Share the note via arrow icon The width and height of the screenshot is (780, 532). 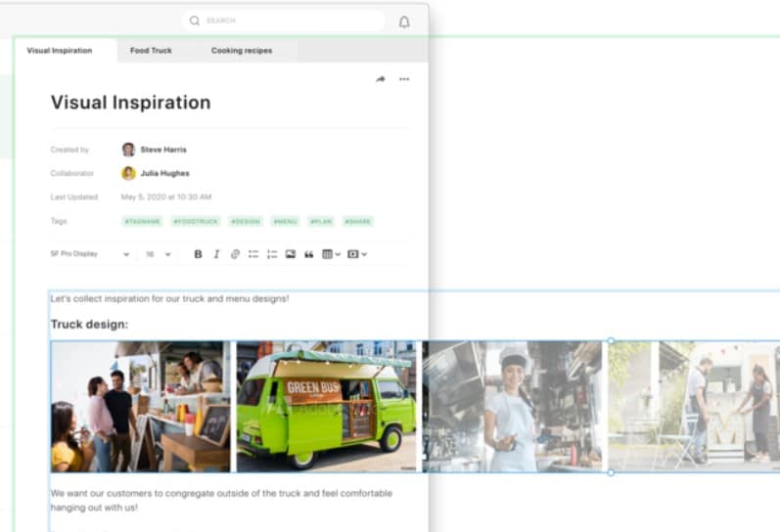[381, 79]
